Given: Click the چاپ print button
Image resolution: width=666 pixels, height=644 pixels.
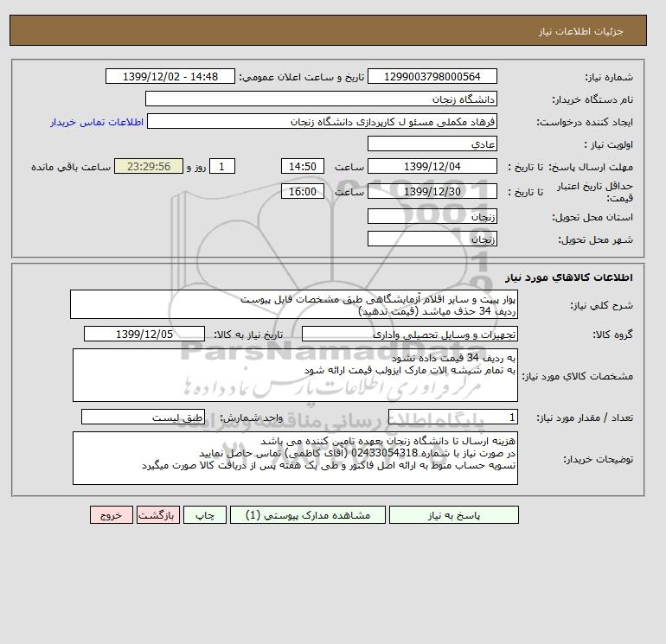Looking at the screenshot, I should [205, 515].
